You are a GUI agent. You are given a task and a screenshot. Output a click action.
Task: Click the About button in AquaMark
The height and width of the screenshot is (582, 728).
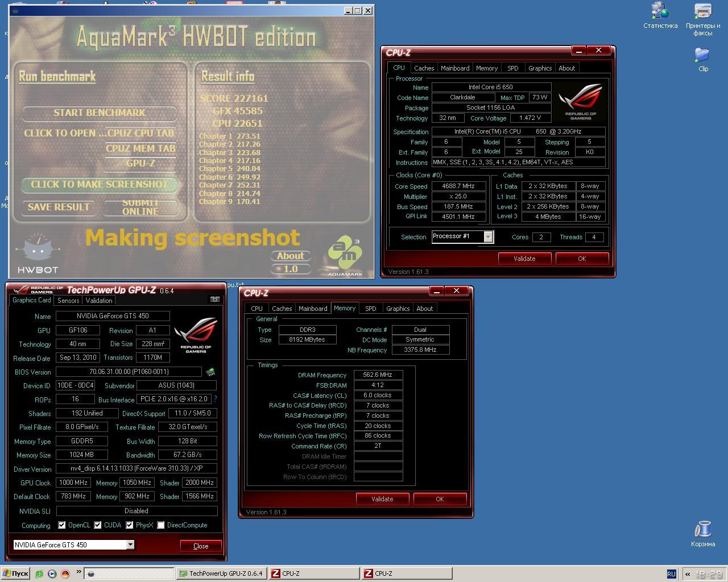(291, 256)
